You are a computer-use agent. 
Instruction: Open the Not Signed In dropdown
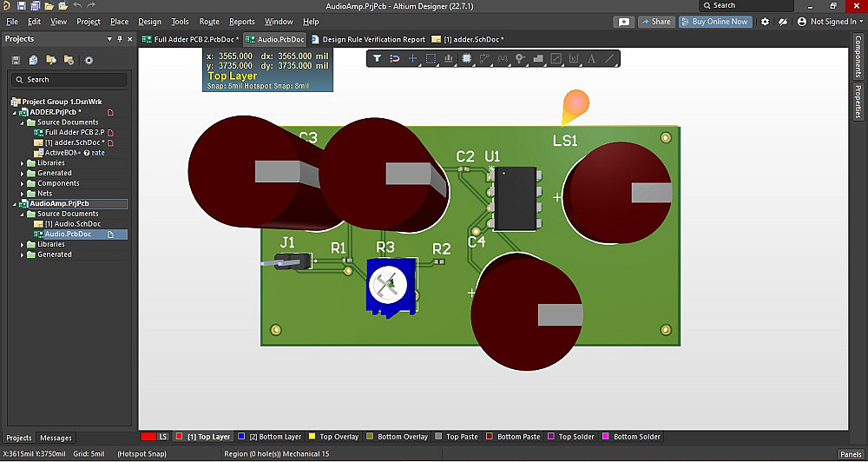[x=829, y=22]
